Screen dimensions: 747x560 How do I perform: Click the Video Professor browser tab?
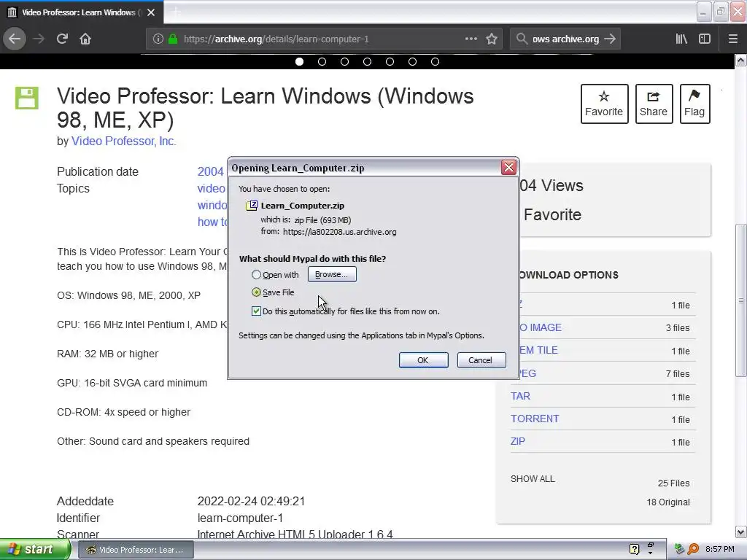point(82,12)
